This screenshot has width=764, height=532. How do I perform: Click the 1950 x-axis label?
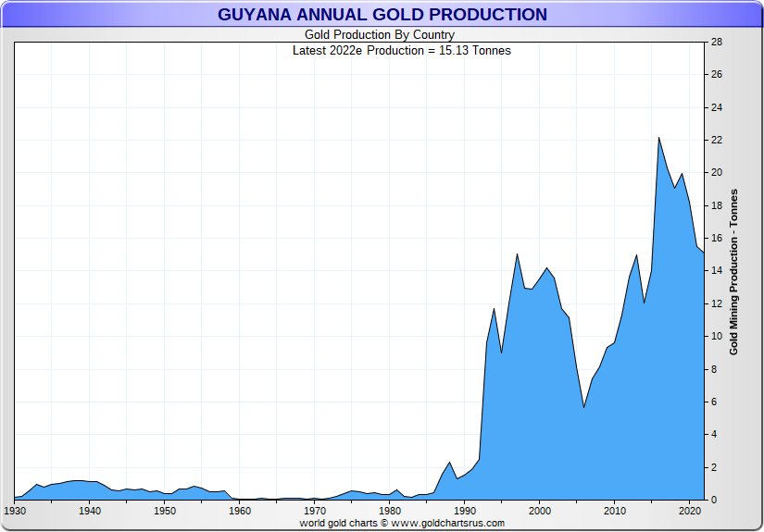click(x=165, y=511)
